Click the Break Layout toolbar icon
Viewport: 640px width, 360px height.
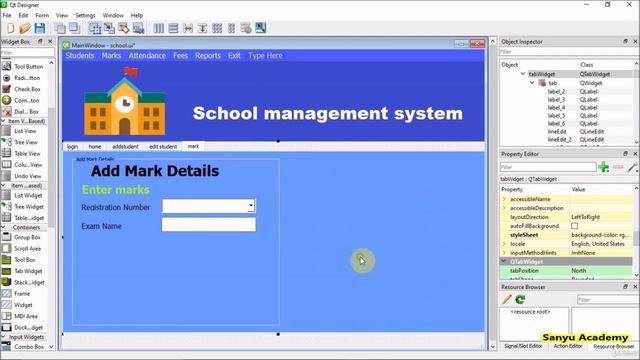(246, 28)
